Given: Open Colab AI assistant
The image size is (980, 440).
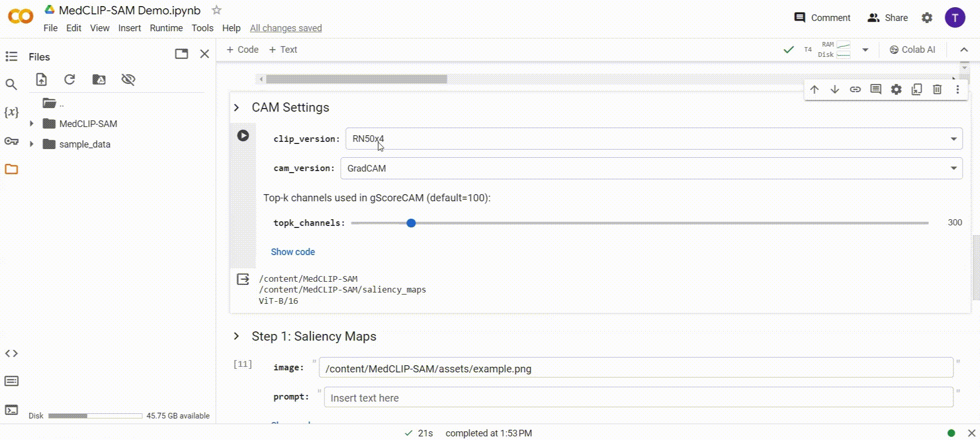Looking at the screenshot, I should (912, 50).
